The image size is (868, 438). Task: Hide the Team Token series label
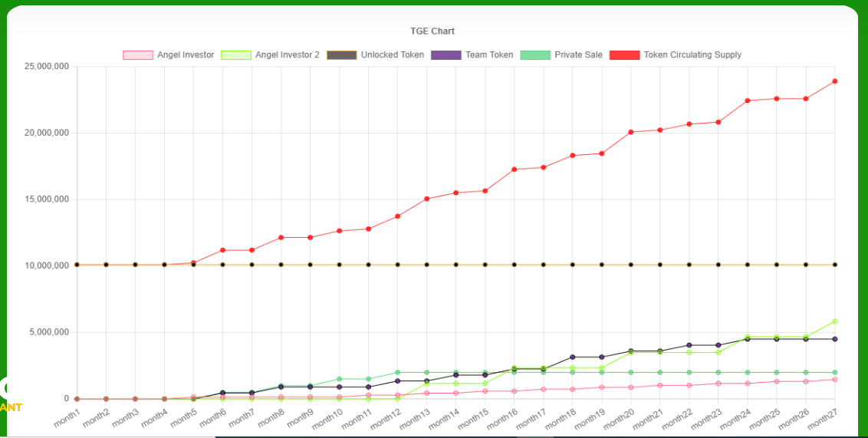tap(489, 55)
